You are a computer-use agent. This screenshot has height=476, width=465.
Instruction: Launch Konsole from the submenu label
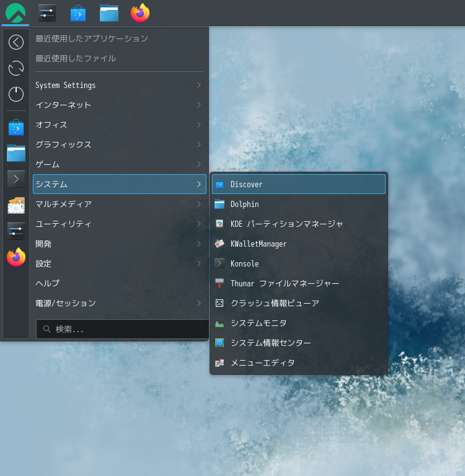click(244, 263)
